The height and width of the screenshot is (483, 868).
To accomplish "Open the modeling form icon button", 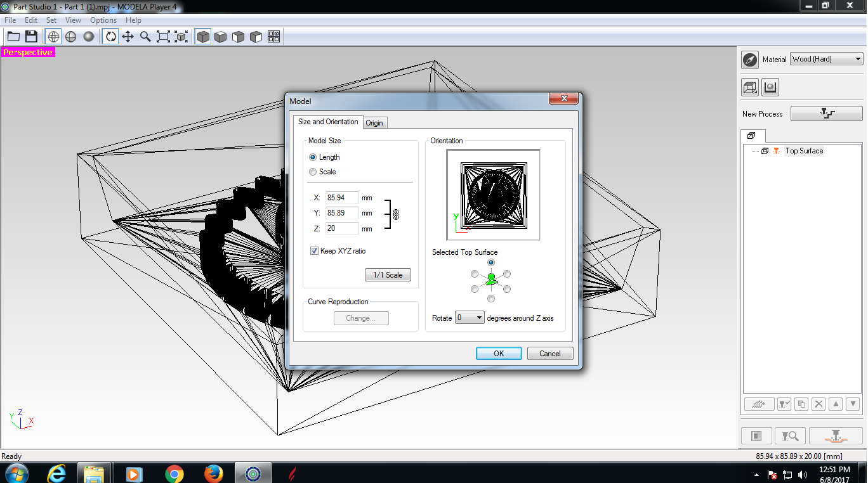I will tap(770, 87).
